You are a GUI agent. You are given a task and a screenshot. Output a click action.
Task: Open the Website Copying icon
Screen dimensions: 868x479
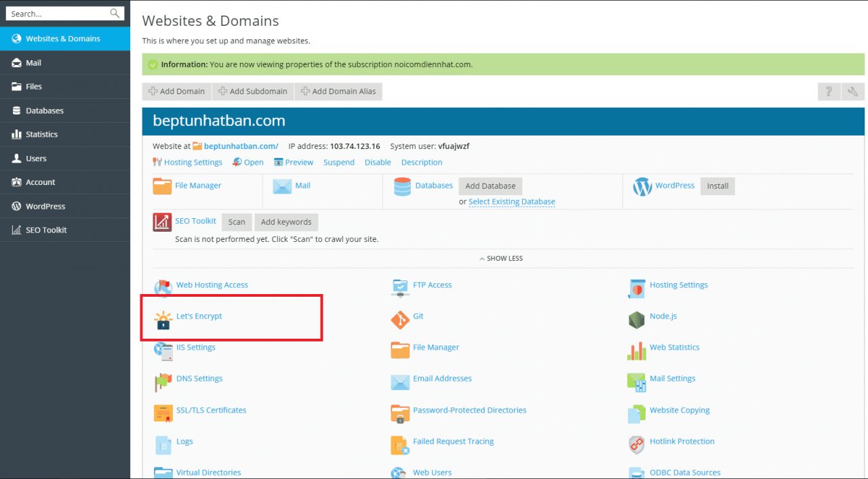point(637,413)
